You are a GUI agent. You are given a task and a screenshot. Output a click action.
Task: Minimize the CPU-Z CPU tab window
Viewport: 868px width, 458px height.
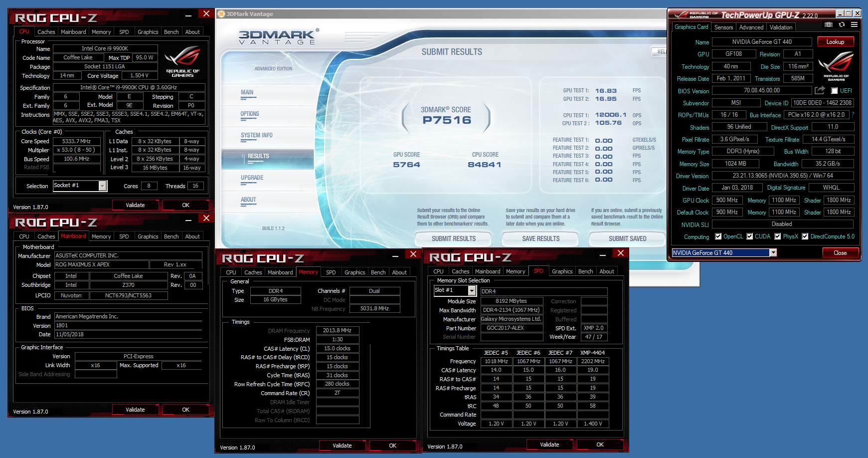coord(188,15)
